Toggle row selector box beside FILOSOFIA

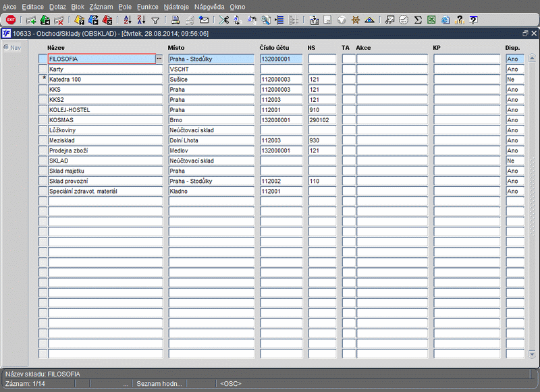pos(43,59)
